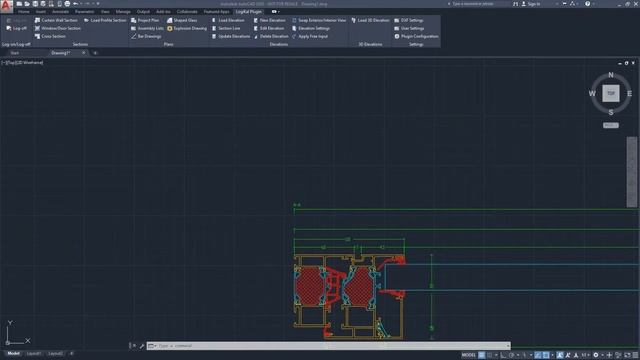Switch to the Insert ribbon tab
This screenshot has height=360, width=640.
pos(41,12)
